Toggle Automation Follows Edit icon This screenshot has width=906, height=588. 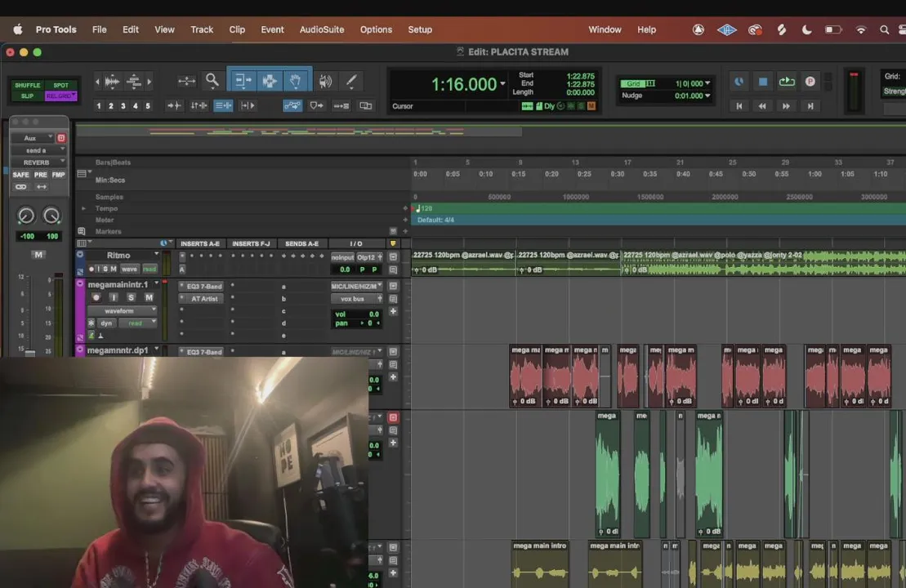coord(292,105)
